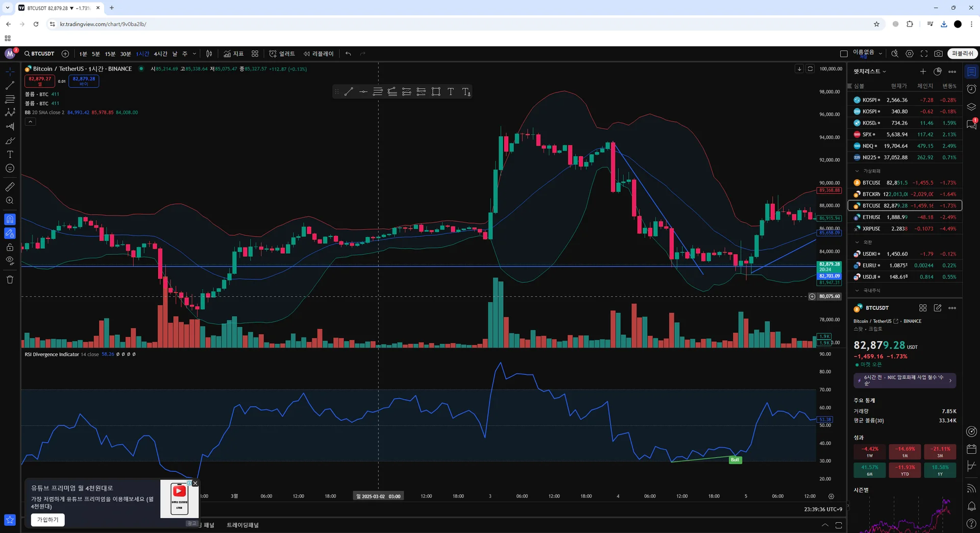Open the chart patterns tool

10,112
